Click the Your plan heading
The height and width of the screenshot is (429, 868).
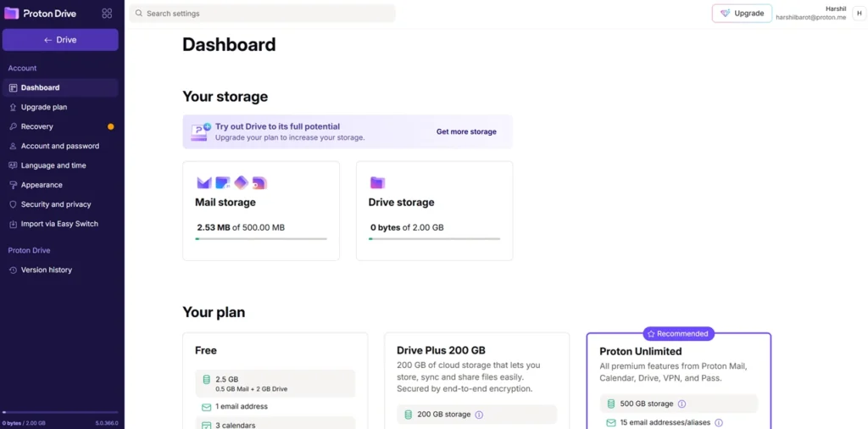214,312
